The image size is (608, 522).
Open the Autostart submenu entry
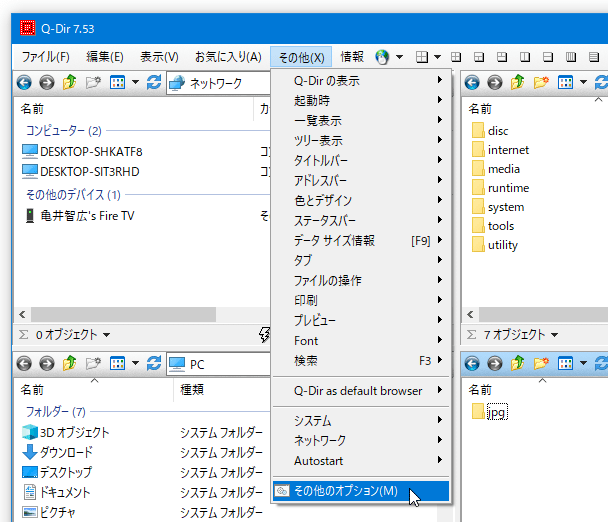(361, 461)
